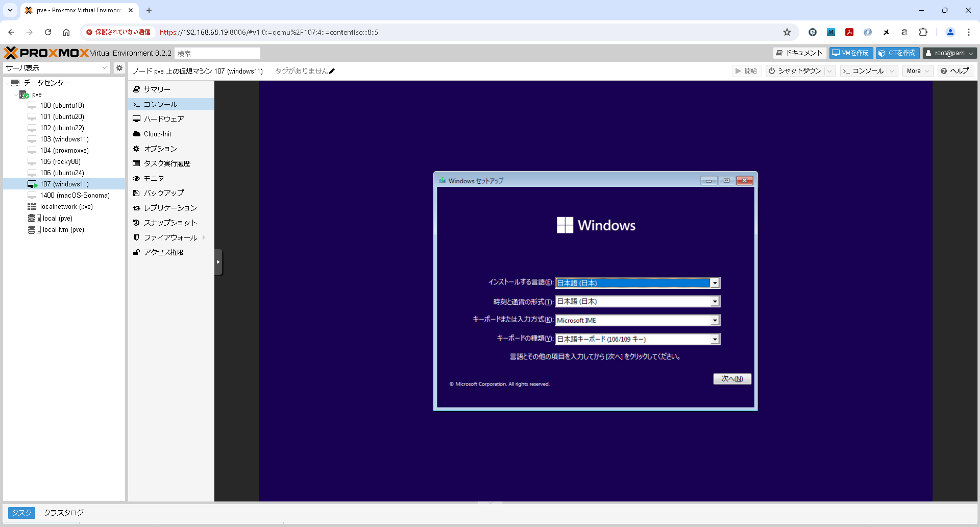Open the Permissions panel
The height and width of the screenshot is (527, 980).
tap(171, 252)
